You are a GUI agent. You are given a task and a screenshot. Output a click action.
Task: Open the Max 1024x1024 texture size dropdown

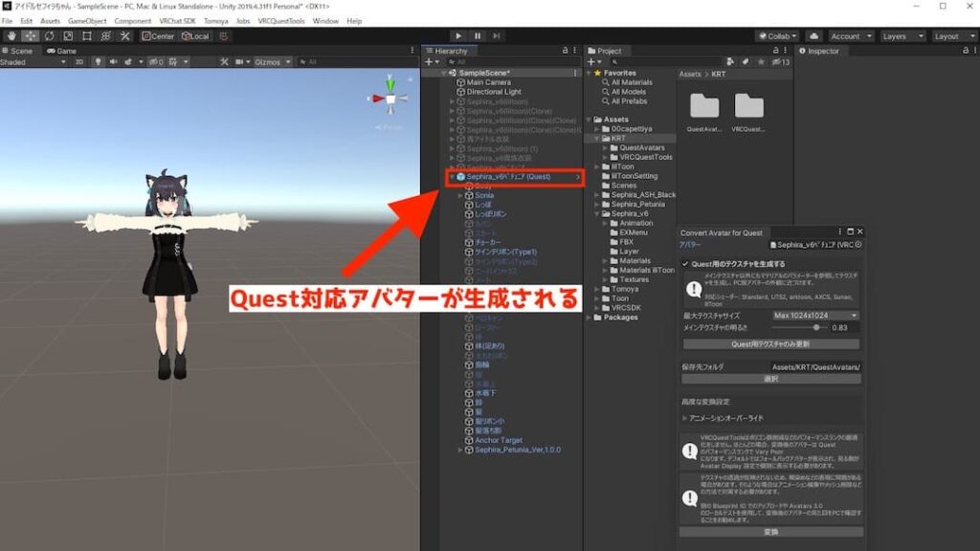tap(815, 316)
